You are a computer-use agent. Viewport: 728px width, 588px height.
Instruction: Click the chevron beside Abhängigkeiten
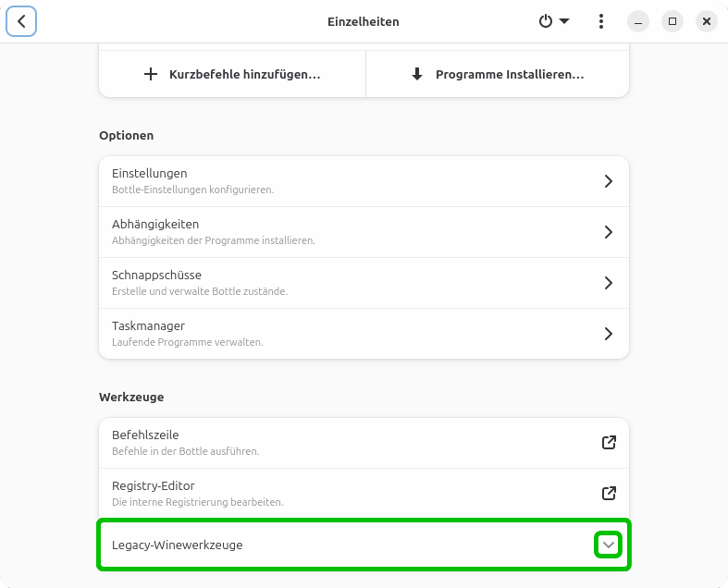(609, 232)
